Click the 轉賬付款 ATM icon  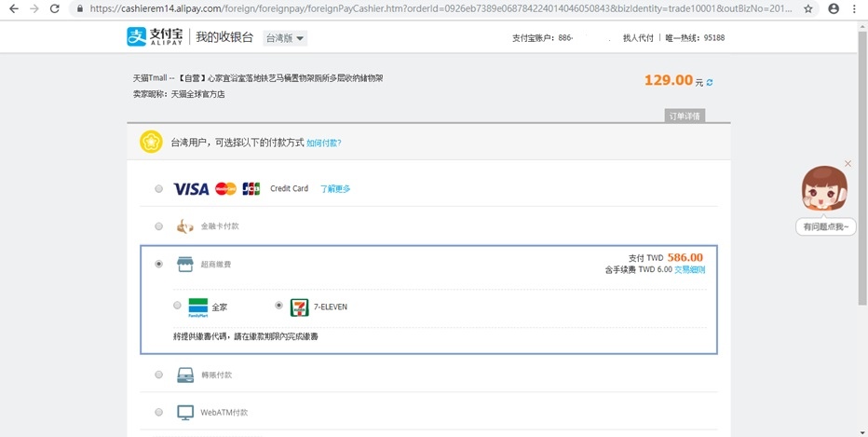point(185,375)
